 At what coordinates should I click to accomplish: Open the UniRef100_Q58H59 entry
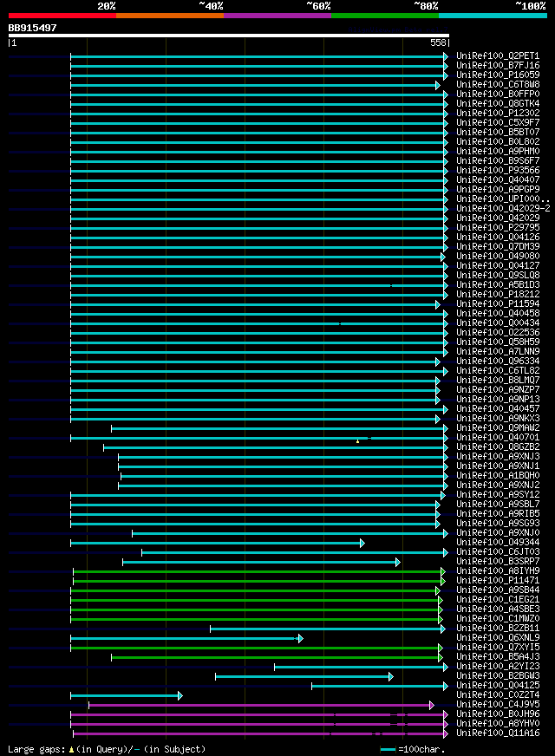pos(498,342)
